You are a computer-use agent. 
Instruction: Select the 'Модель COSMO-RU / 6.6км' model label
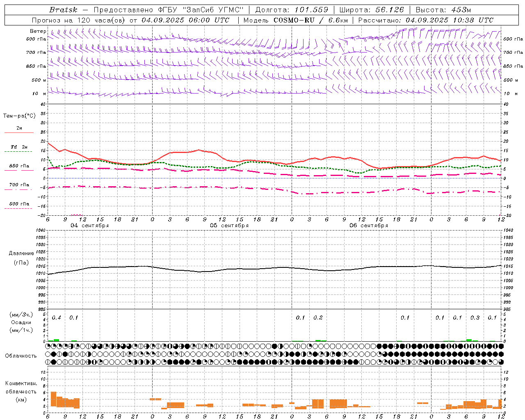click(x=295, y=20)
